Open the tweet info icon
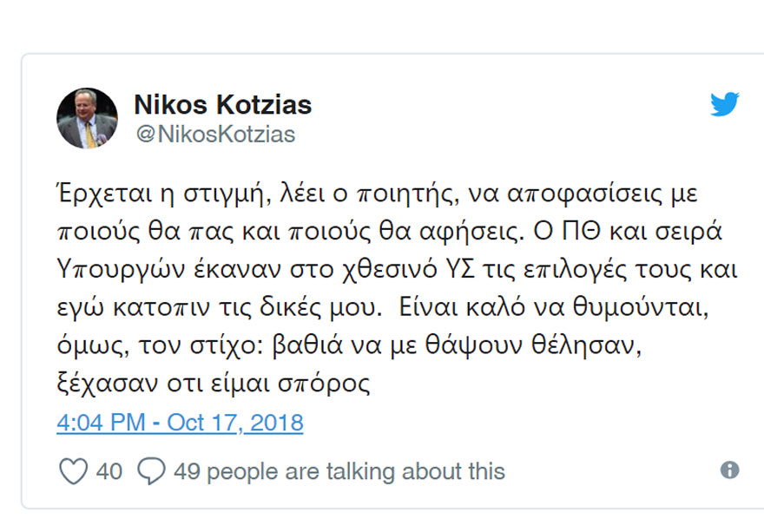The height and width of the screenshot is (532, 764). point(730,470)
